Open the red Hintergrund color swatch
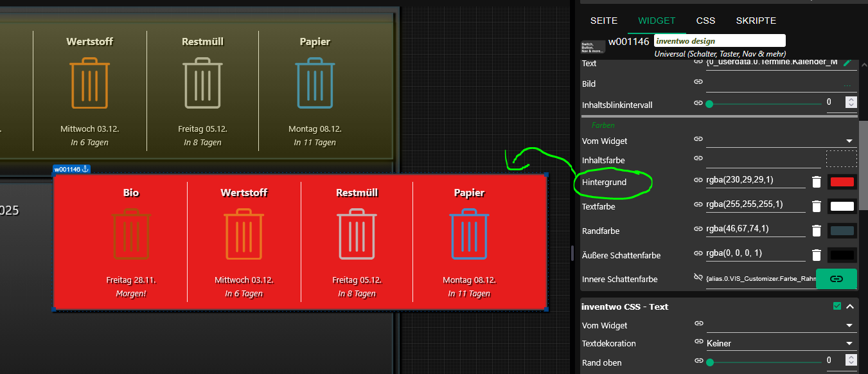The height and width of the screenshot is (374, 868). tap(842, 182)
